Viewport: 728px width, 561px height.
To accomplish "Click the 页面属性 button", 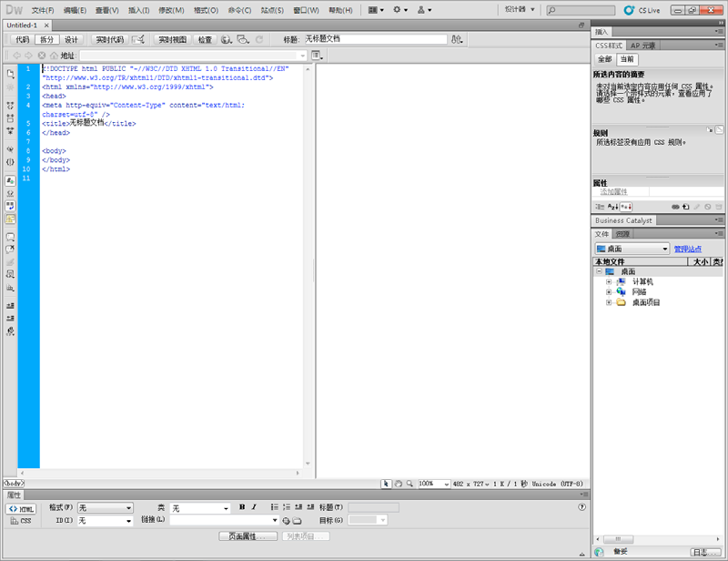I will point(248,536).
